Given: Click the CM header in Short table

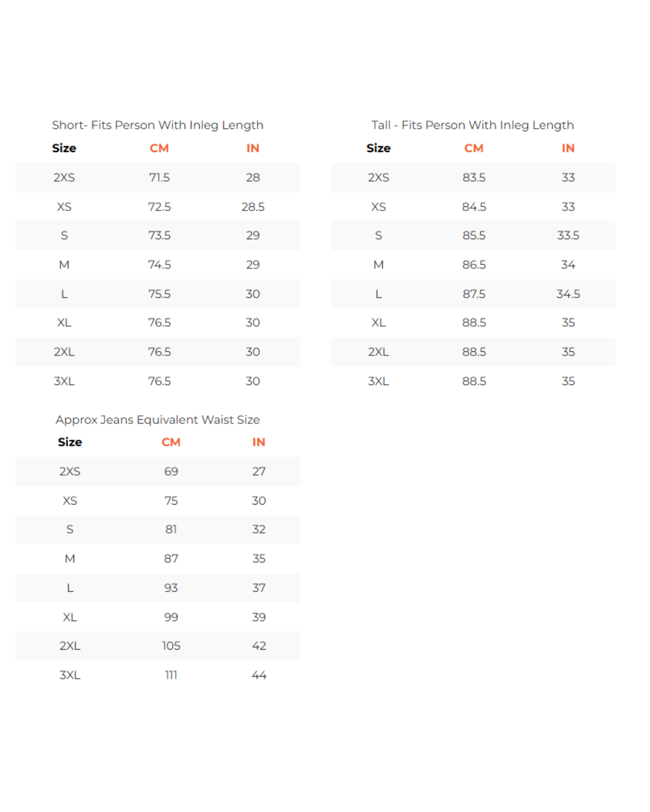Looking at the screenshot, I should 159,148.
